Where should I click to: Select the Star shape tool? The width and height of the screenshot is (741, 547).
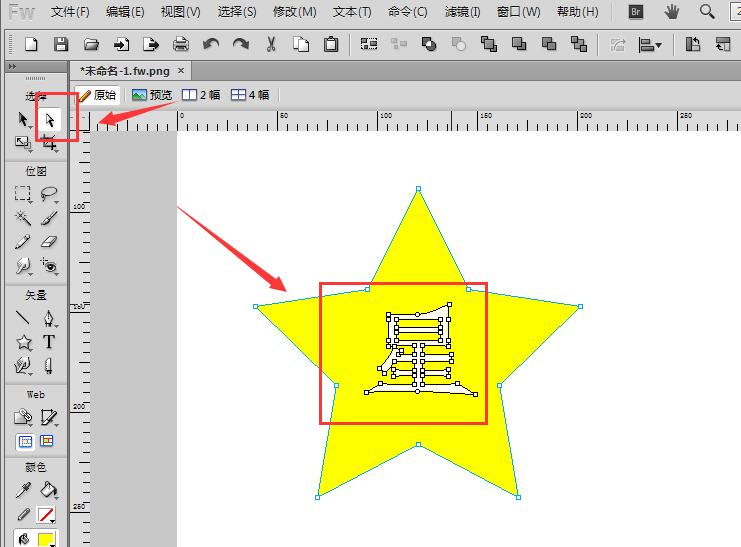tap(24, 342)
